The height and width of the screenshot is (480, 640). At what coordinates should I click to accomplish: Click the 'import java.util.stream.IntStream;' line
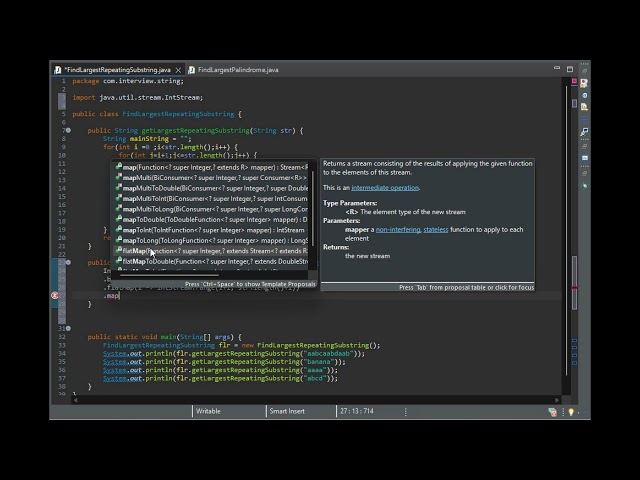(x=138, y=98)
